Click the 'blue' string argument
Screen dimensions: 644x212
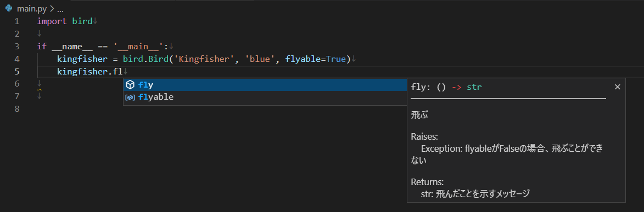pyautogui.click(x=260, y=59)
